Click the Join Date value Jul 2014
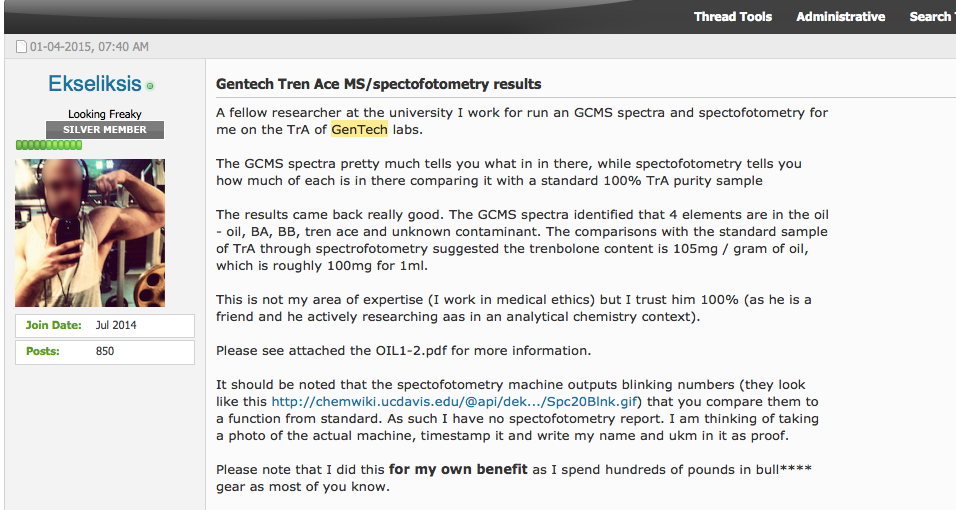Screen dimensions: 956x510 pos(116,326)
